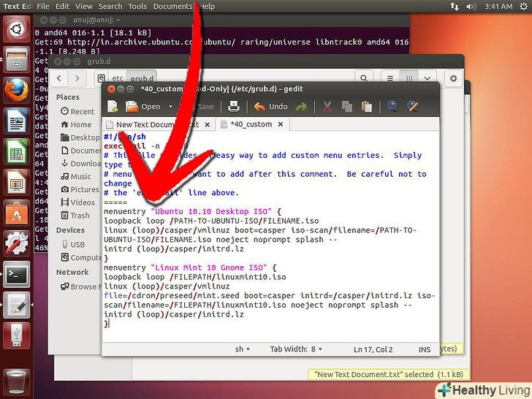Launch LibreOffice Impress from dock
The image size is (532, 399).
17,182
